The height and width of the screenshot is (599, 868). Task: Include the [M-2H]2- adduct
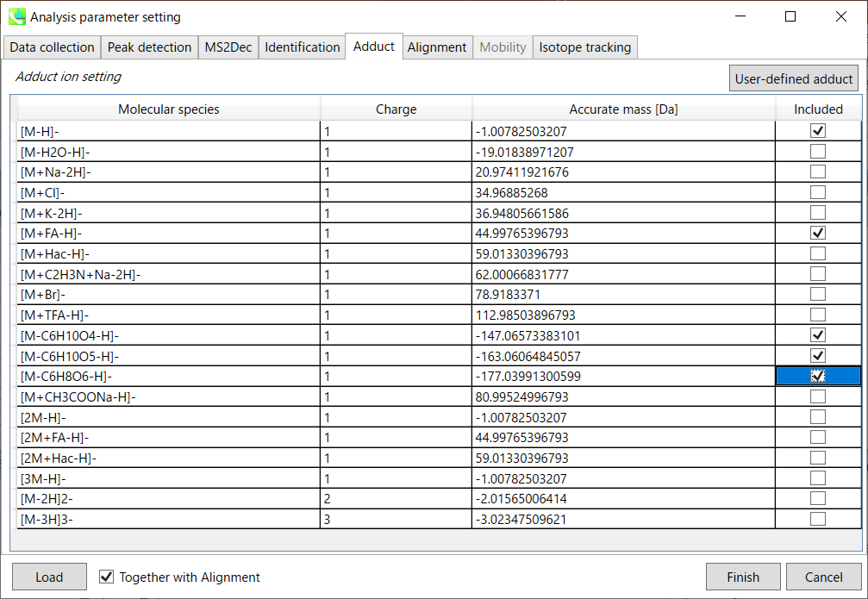click(x=818, y=498)
